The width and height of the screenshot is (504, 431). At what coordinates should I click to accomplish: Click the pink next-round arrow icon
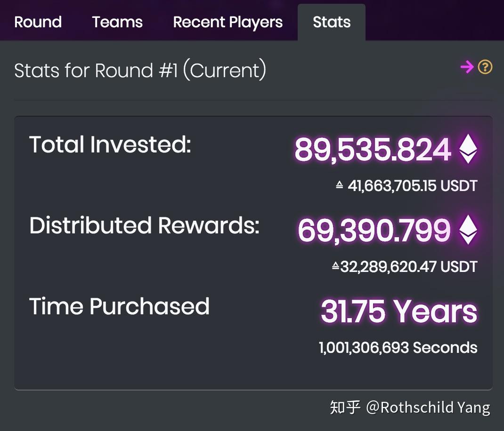(x=467, y=67)
